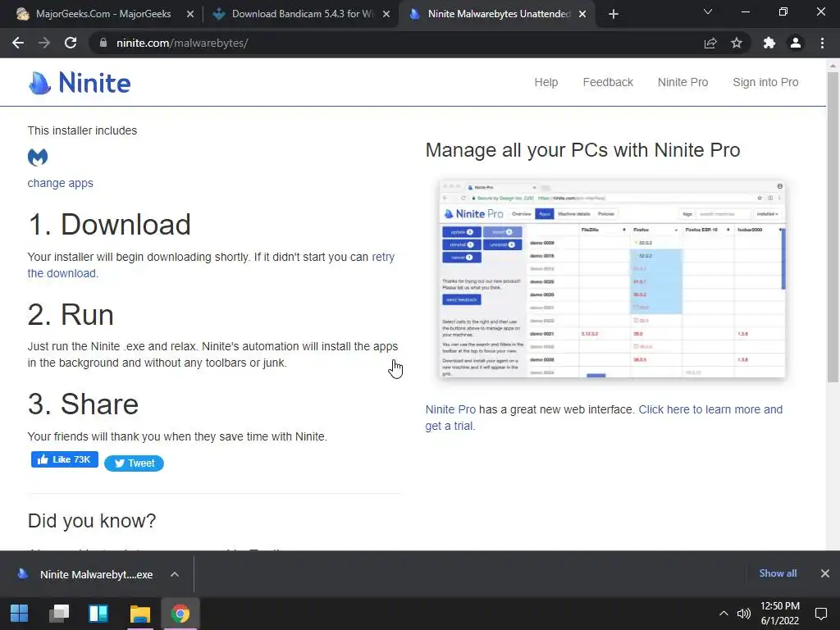
Task: Open the Widgets taskbar icon
Action: [x=98, y=614]
